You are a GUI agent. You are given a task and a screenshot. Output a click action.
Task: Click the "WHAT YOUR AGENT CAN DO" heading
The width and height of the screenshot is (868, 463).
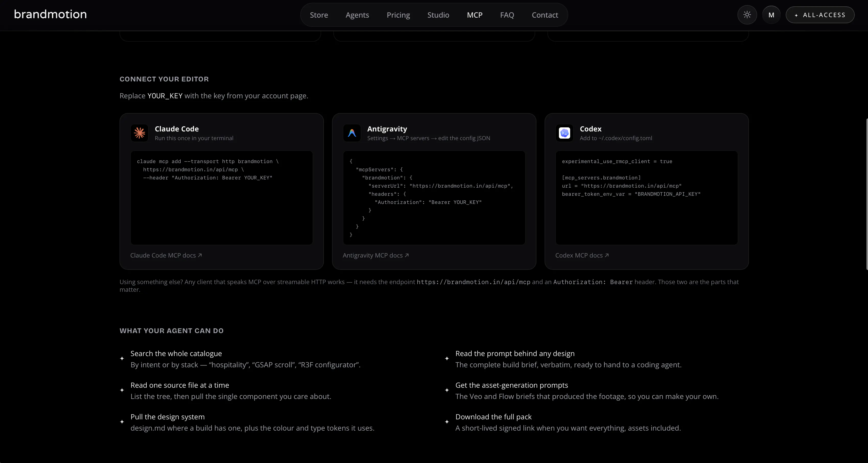click(x=171, y=331)
